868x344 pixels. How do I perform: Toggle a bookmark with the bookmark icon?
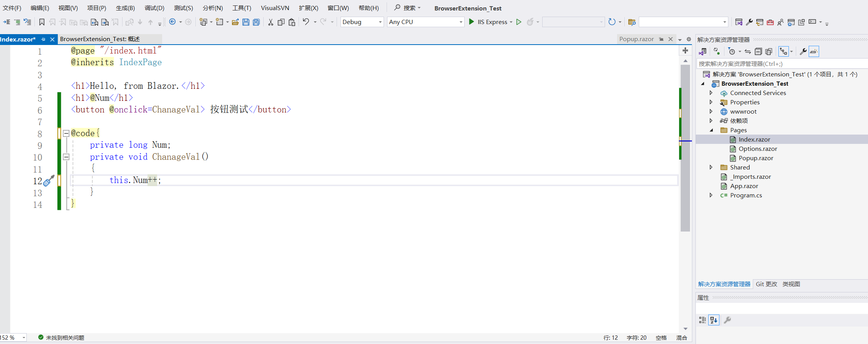(42, 22)
